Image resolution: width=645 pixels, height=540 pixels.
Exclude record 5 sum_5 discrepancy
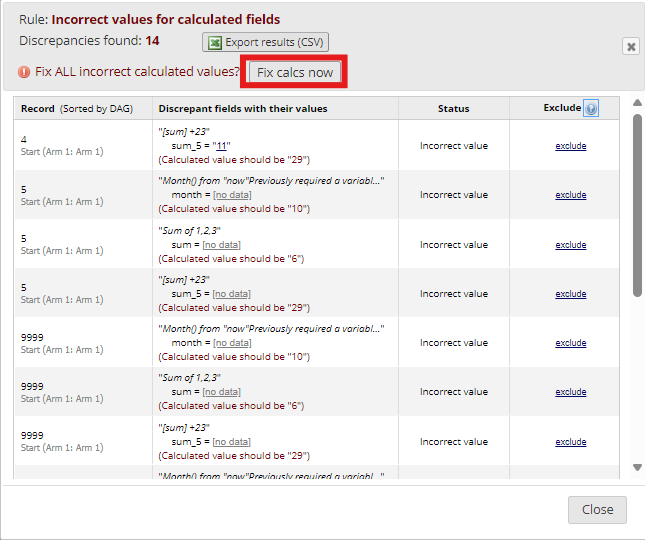(571, 294)
